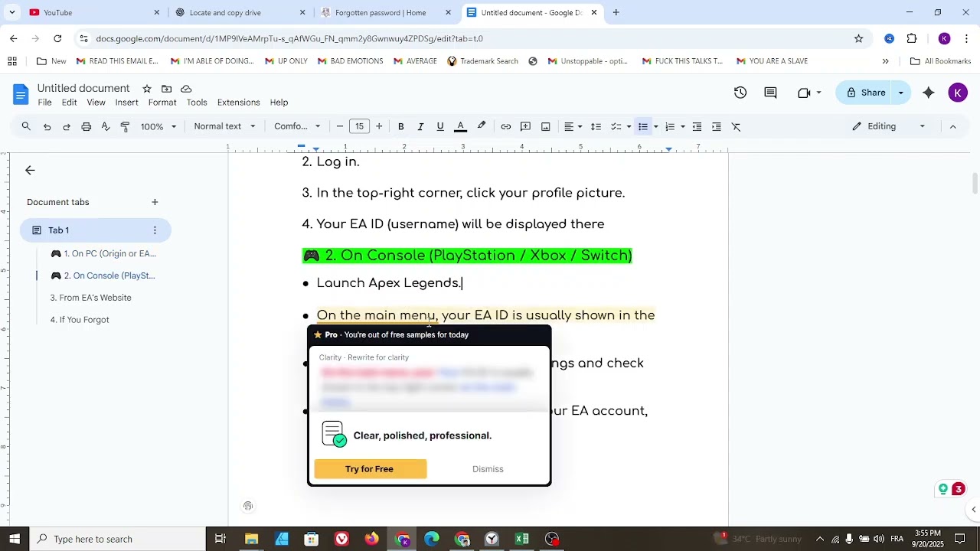Star the Untitled document
Image resolution: width=980 pixels, height=551 pixels.
147,89
